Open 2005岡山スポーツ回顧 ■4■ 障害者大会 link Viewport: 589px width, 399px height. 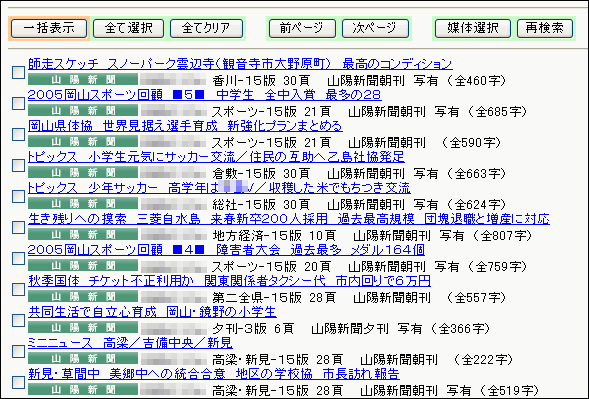pyautogui.click(x=226, y=250)
